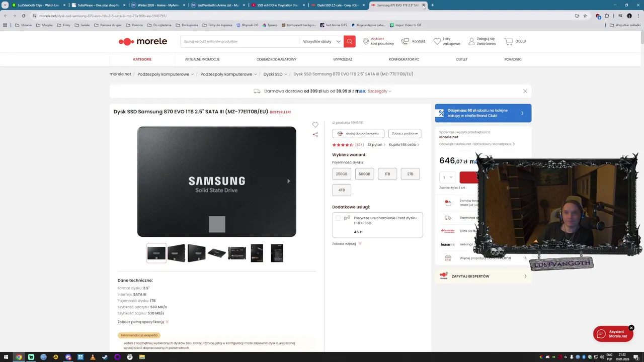Screen dimensions: 644x362
Task: Open VLC cone icon in taskbar
Action: (x=93, y=357)
